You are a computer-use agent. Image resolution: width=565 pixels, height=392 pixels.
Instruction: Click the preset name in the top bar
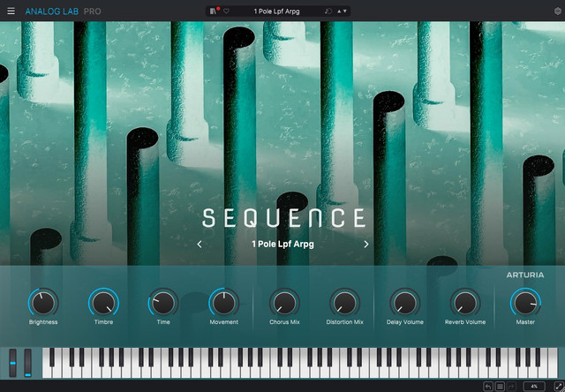click(276, 11)
